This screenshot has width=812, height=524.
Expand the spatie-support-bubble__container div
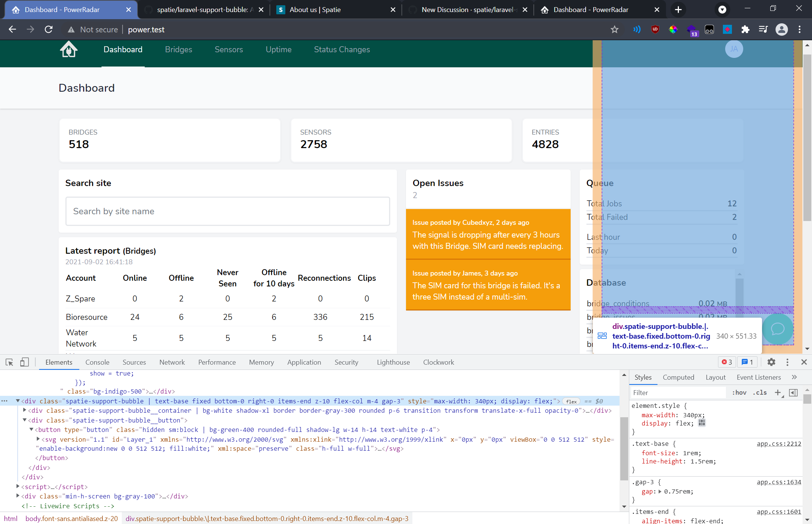coord(24,410)
